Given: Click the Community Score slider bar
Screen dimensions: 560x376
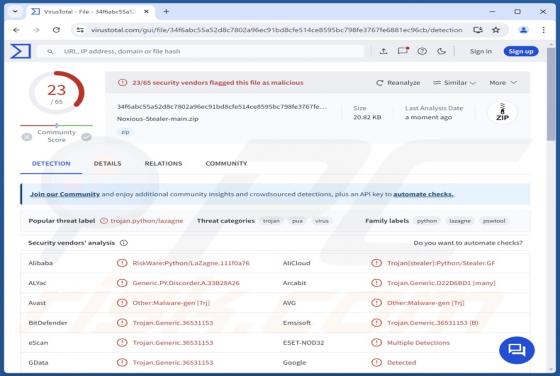Looking at the screenshot, I should point(56,125).
